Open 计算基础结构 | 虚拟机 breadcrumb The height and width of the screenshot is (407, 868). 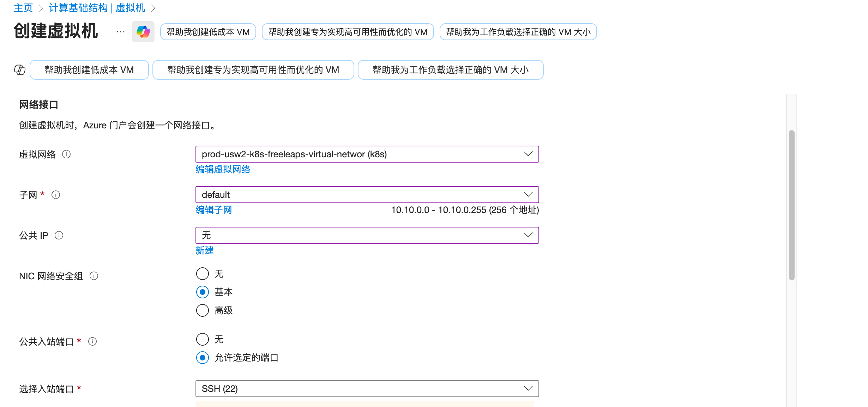point(97,8)
